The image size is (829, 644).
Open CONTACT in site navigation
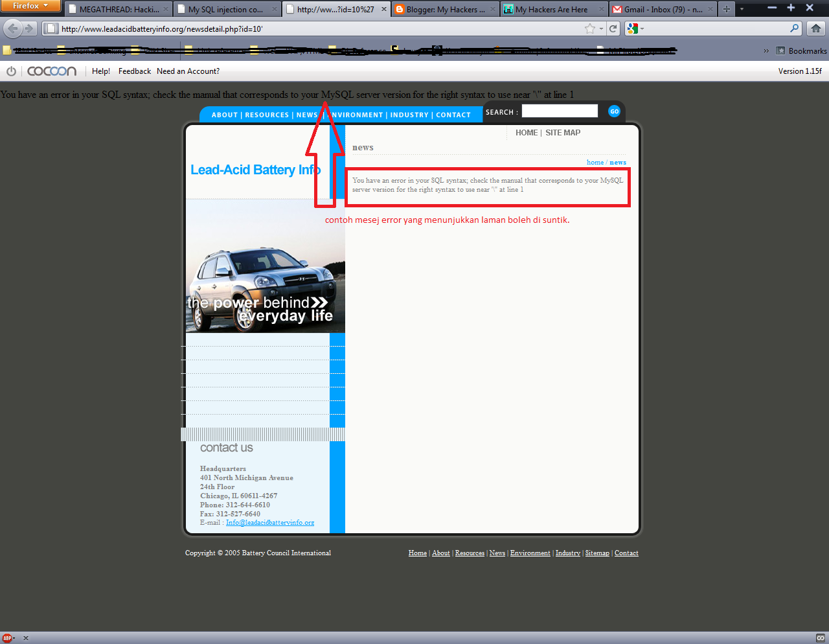click(x=453, y=115)
